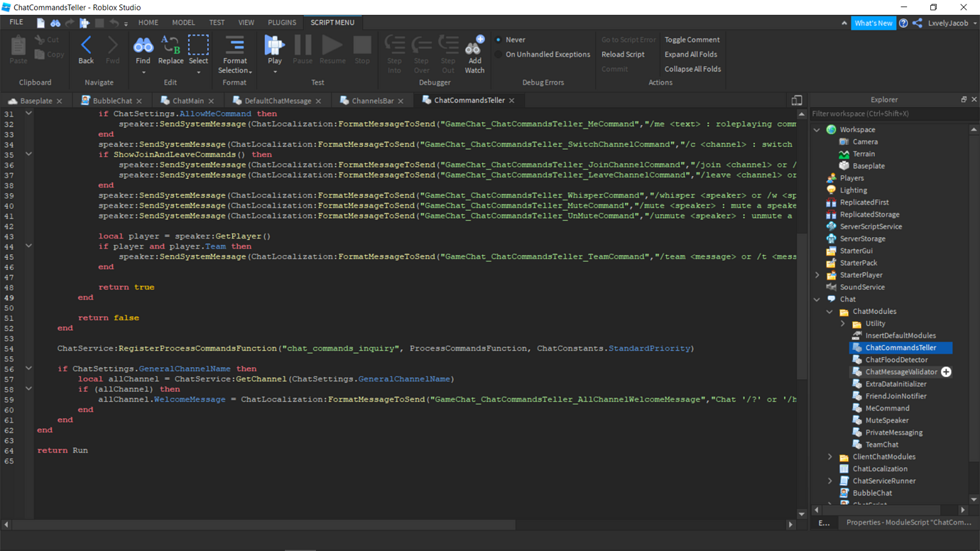Image resolution: width=980 pixels, height=551 pixels.
Task: Close the DefaultChatMessage tab
Action: pyautogui.click(x=318, y=101)
